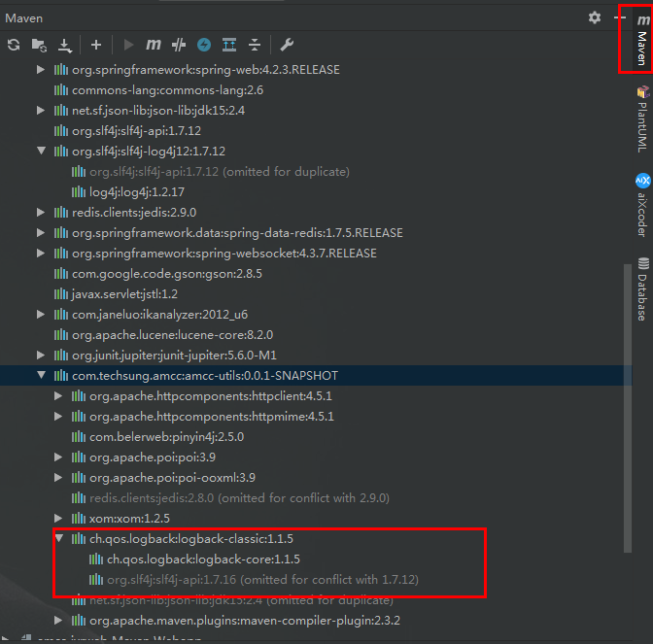Click library icon of jedis:2.8.0 omitted row
The height and width of the screenshot is (644, 653).
click(79, 498)
